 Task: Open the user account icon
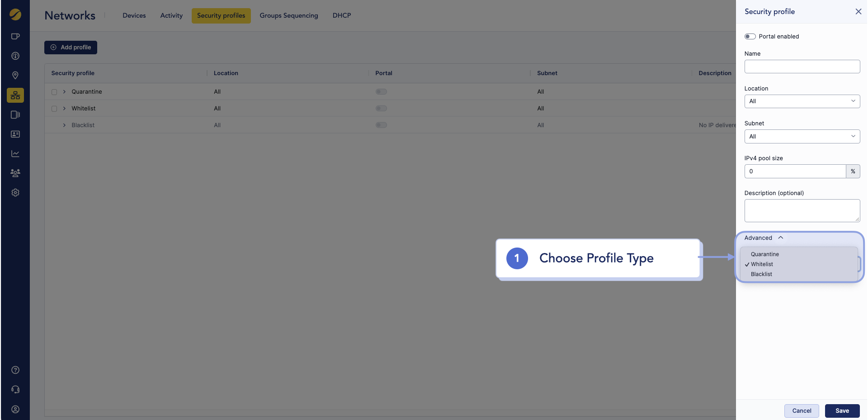click(15, 409)
